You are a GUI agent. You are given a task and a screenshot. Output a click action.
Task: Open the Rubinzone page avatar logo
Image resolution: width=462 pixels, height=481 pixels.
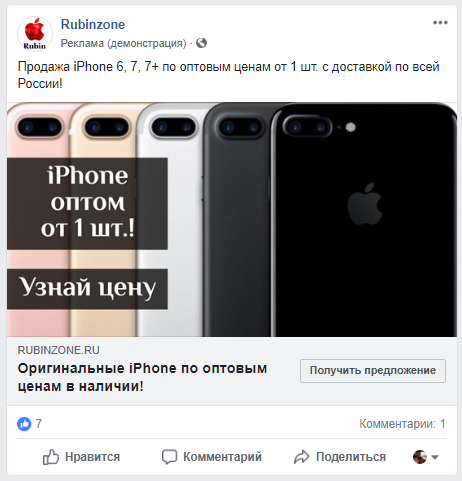point(35,34)
